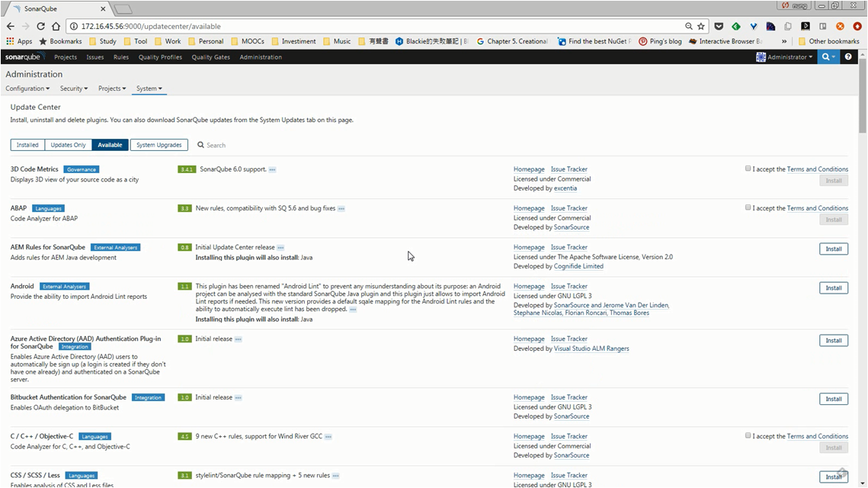Expand ABAP release notes ellipsis

[x=341, y=209]
